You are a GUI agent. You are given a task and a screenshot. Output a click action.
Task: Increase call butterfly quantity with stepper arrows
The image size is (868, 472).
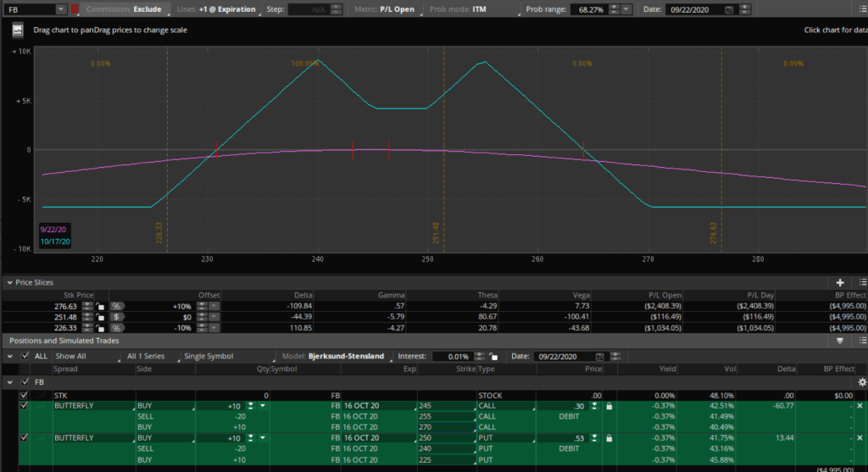(250, 403)
